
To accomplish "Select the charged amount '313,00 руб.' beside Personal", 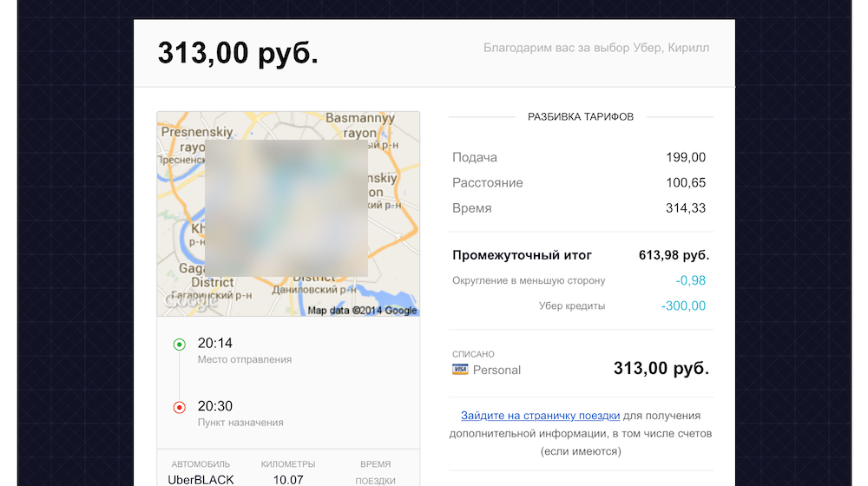I will click(661, 368).
